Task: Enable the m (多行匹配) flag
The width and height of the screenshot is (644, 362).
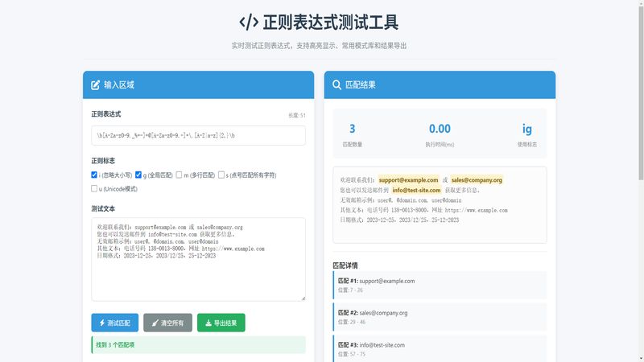Action: 180,175
